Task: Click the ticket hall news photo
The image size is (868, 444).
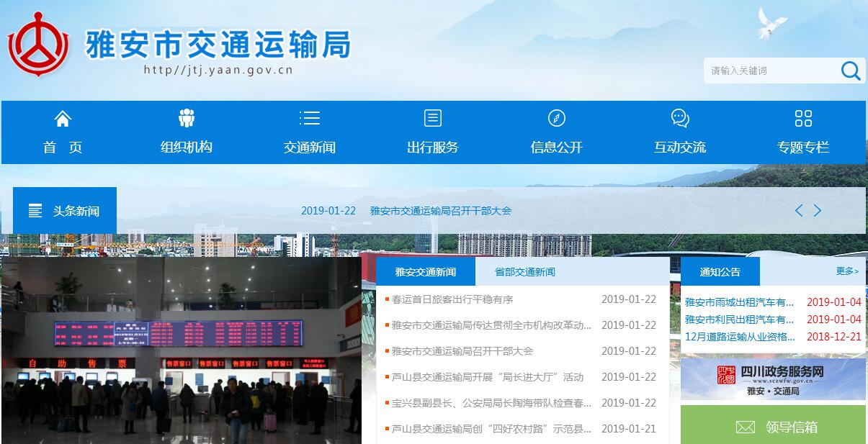Action: [x=182, y=350]
